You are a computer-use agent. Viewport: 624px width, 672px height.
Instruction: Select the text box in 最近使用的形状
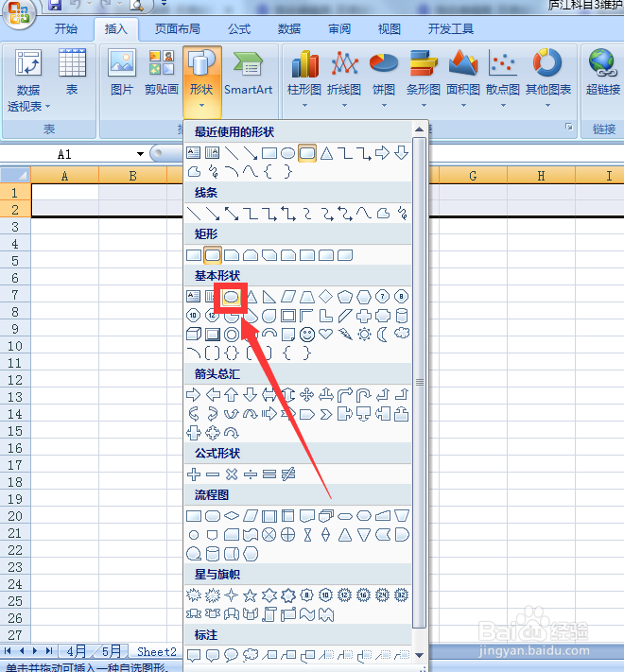(194, 153)
